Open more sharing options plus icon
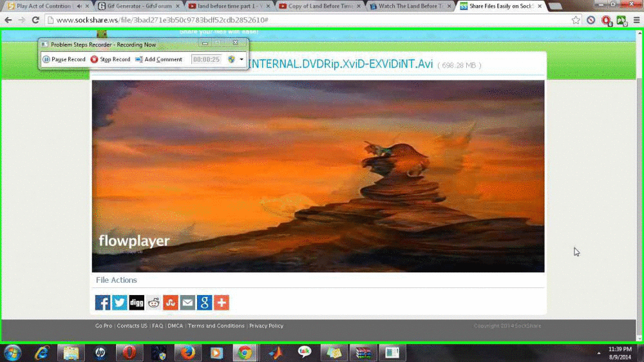 (x=222, y=303)
